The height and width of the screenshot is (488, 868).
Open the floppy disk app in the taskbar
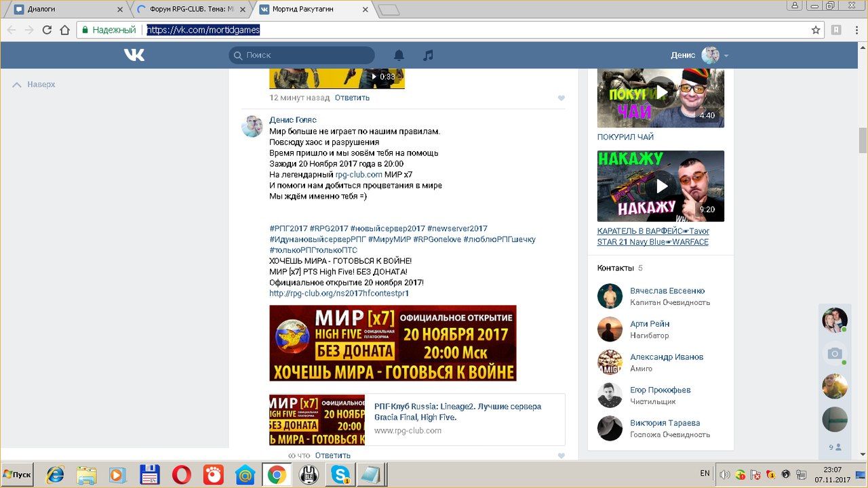click(x=149, y=474)
